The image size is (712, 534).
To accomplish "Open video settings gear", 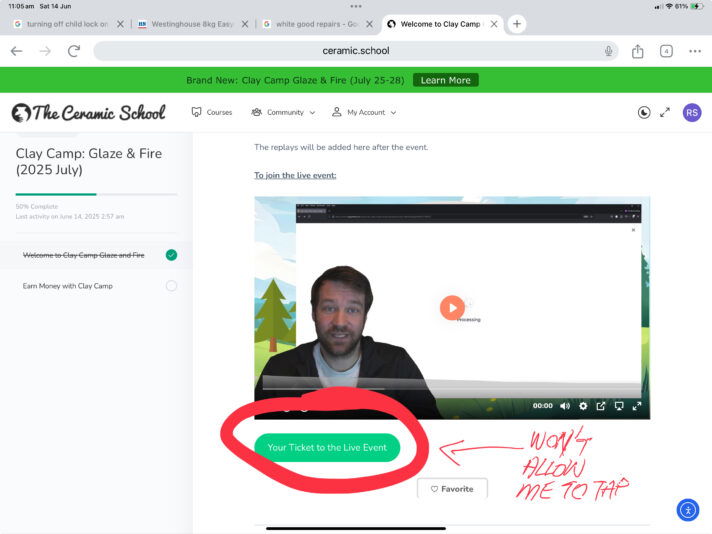I will (584, 406).
